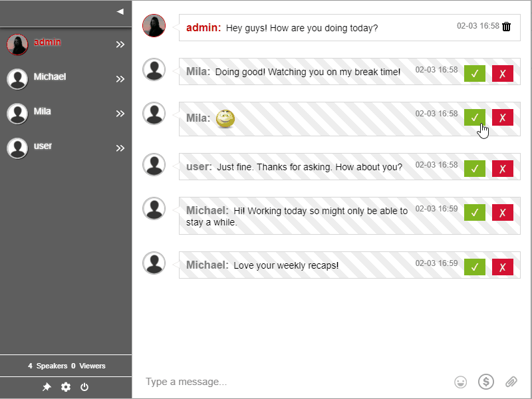Open chat settings with the gear icon
This screenshot has height=399, width=532.
click(x=65, y=387)
